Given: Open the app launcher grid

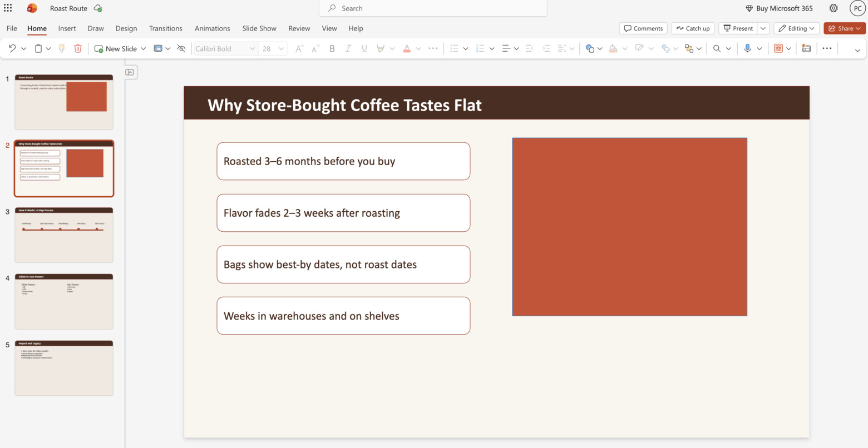Looking at the screenshot, I should pos(8,8).
